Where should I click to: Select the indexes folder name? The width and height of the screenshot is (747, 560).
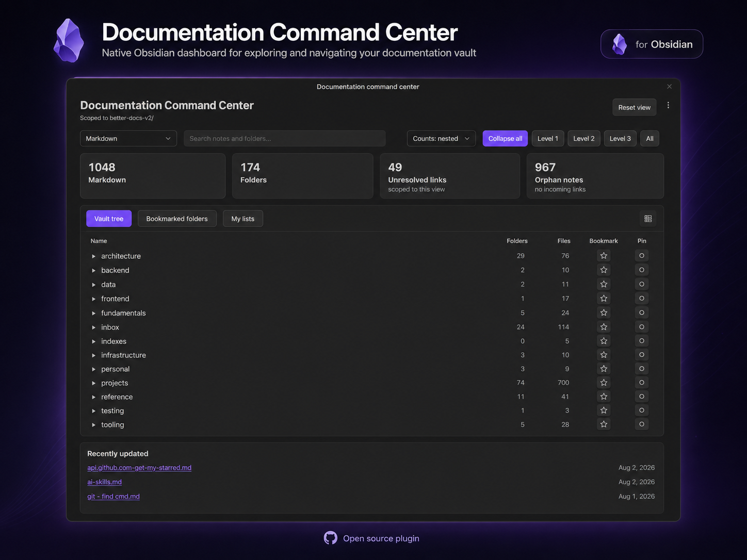coord(114,341)
